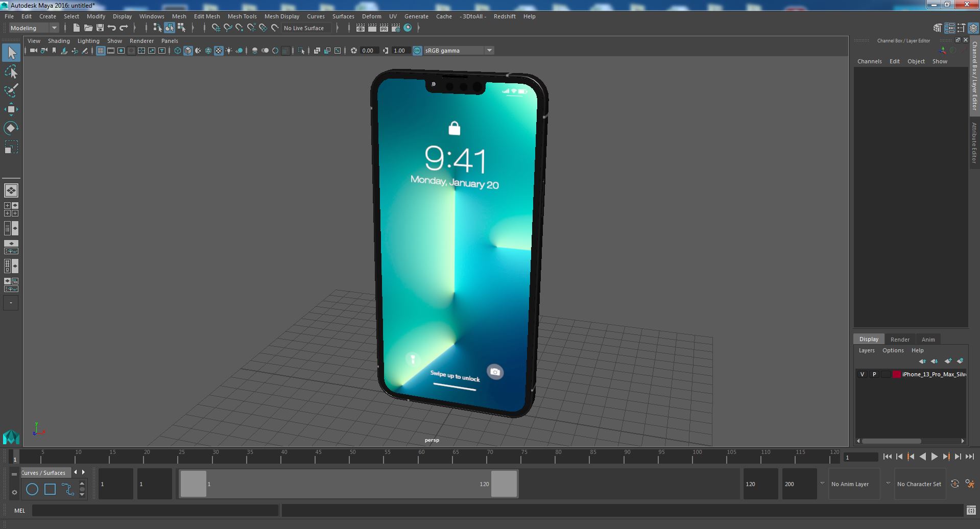Image resolution: width=980 pixels, height=529 pixels.
Task: Create layer from selected objects
Action: 960,361
